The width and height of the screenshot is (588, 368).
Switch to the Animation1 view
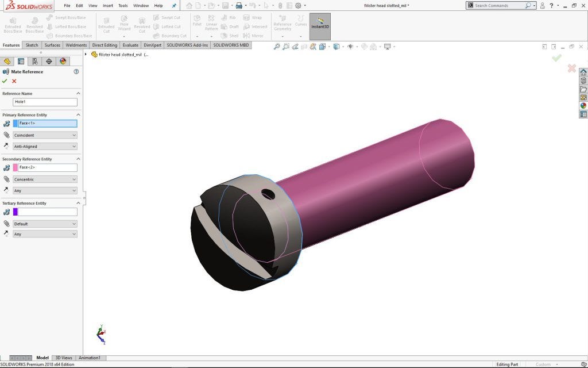click(90, 357)
